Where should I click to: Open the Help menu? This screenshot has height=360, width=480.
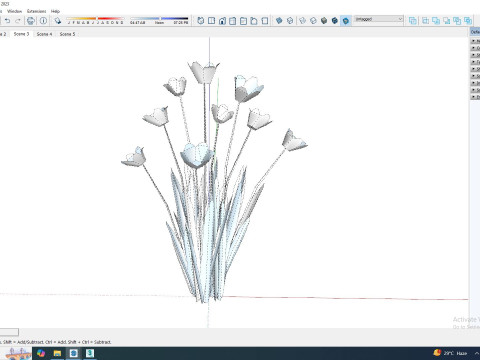[x=55, y=11]
